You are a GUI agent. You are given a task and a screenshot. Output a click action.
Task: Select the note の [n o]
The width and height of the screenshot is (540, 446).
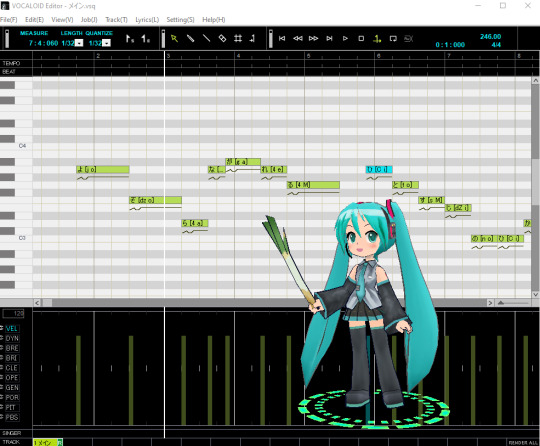(484, 238)
